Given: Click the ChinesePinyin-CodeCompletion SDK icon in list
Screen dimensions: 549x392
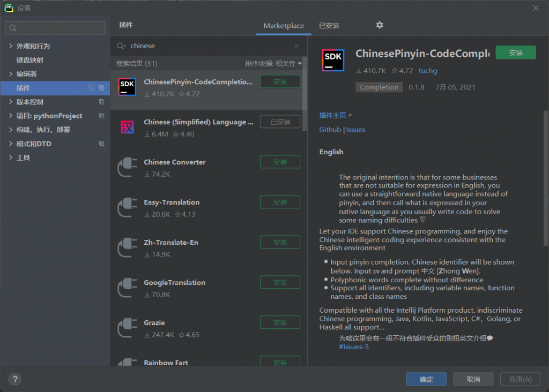Looking at the screenshot, I should click(x=127, y=87).
